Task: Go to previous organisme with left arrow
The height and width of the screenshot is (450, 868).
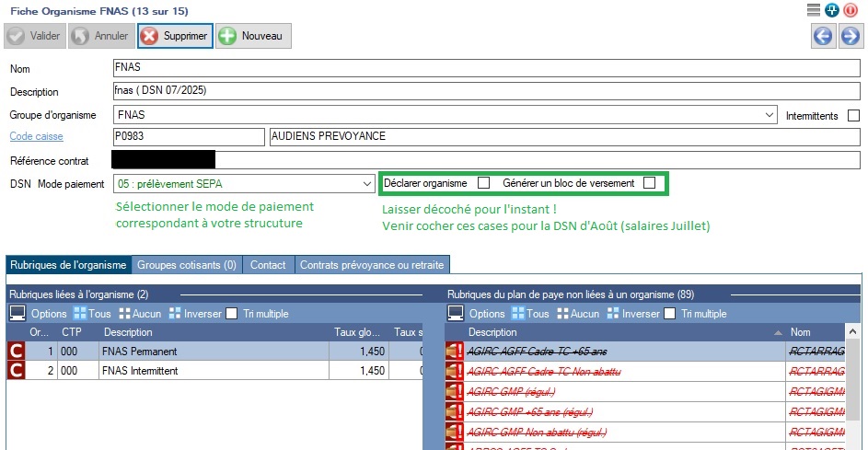Action: point(822,36)
